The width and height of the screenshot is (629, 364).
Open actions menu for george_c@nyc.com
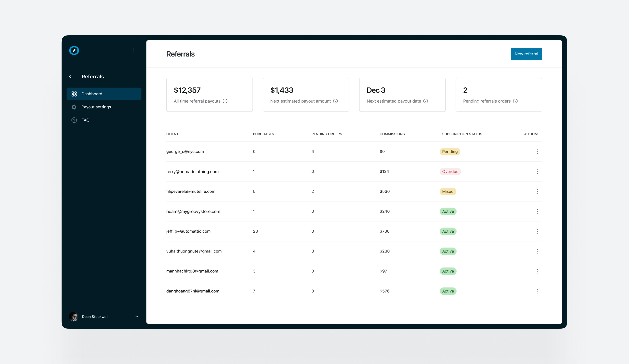click(x=537, y=152)
